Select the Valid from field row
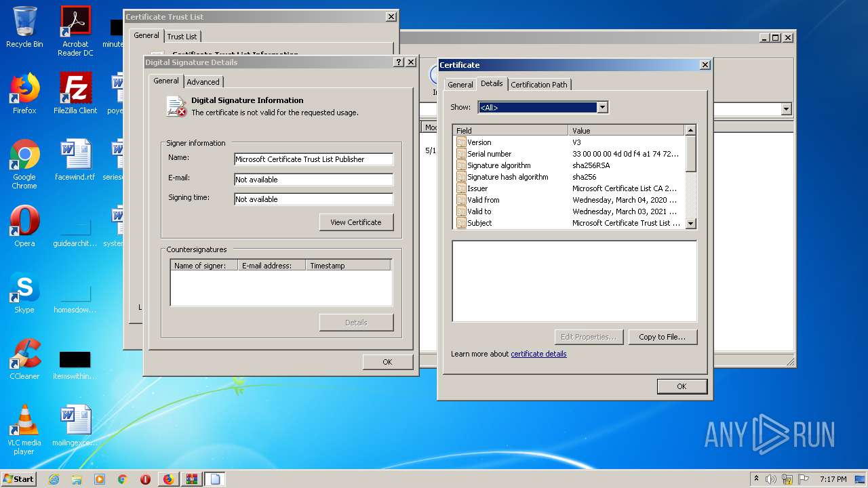This screenshot has width=868, height=488. (x=570, y=200)
